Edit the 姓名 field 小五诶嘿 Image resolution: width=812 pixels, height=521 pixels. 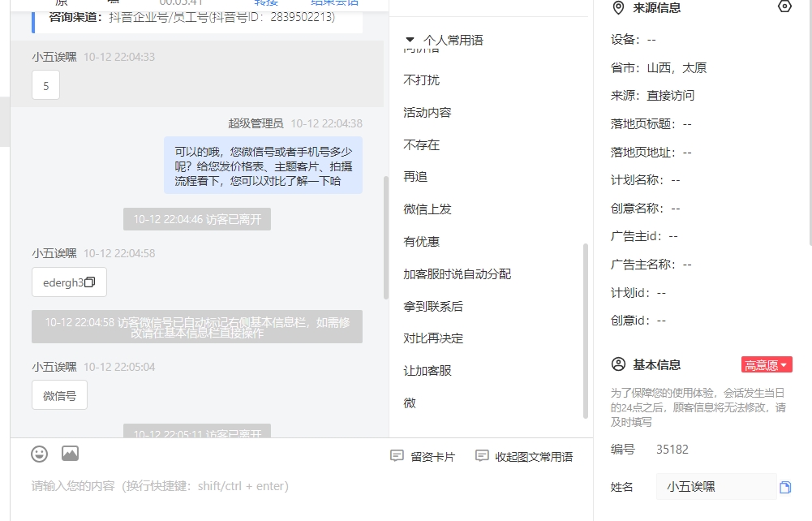tap(716, 487)
